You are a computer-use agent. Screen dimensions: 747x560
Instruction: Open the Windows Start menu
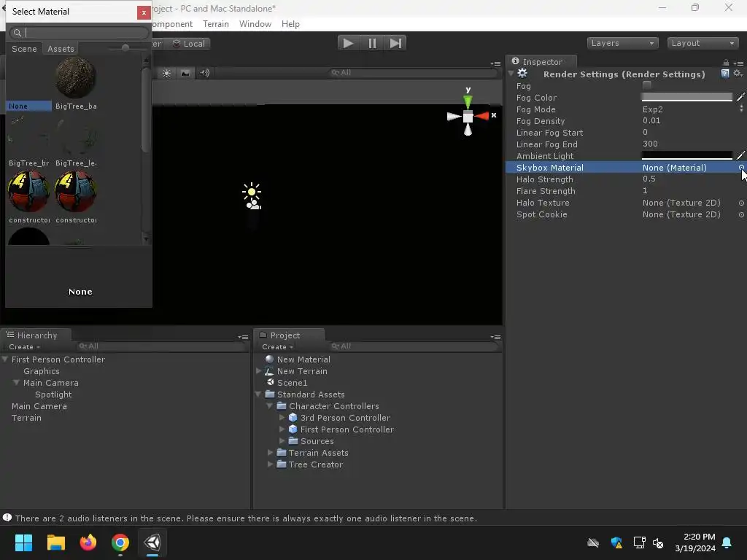click(x=23, y=542)
